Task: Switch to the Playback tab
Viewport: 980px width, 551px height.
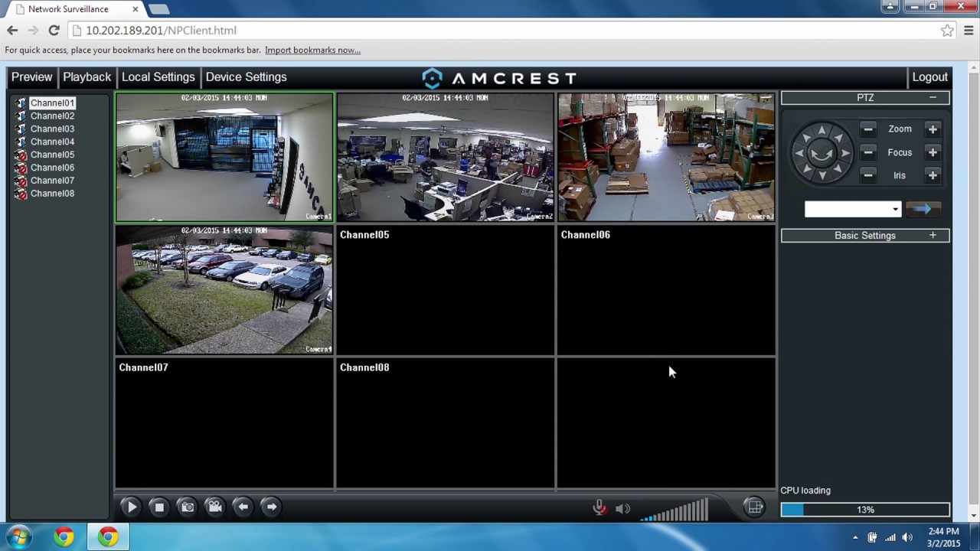Action: click(87, 77)
